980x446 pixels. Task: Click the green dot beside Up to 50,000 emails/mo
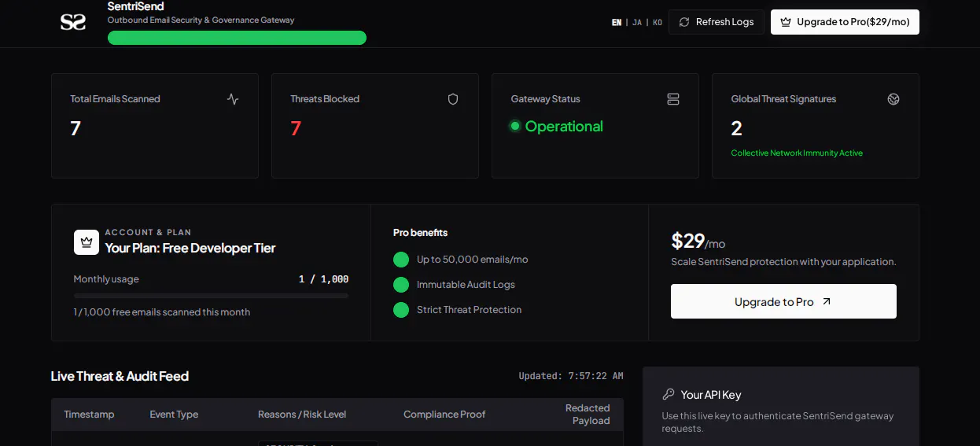pos(401,260)
